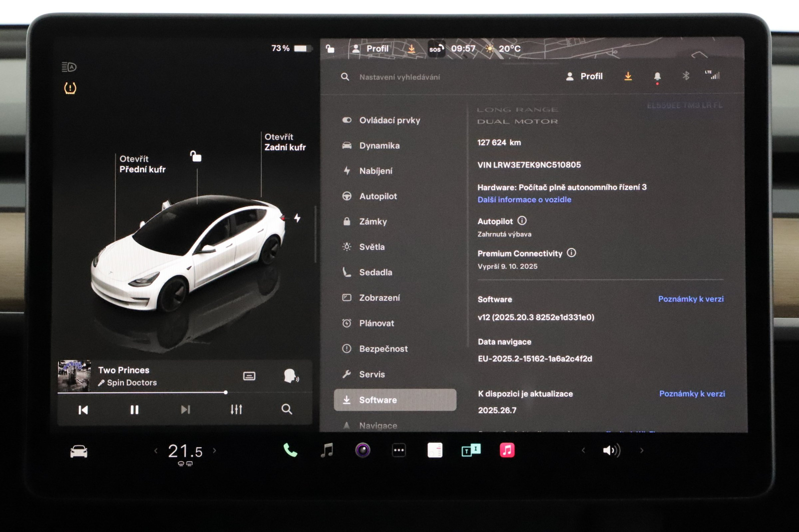Viewport: 799px width, 532px height.
Task: Open the Apple Music app icon
Action: 507,451
